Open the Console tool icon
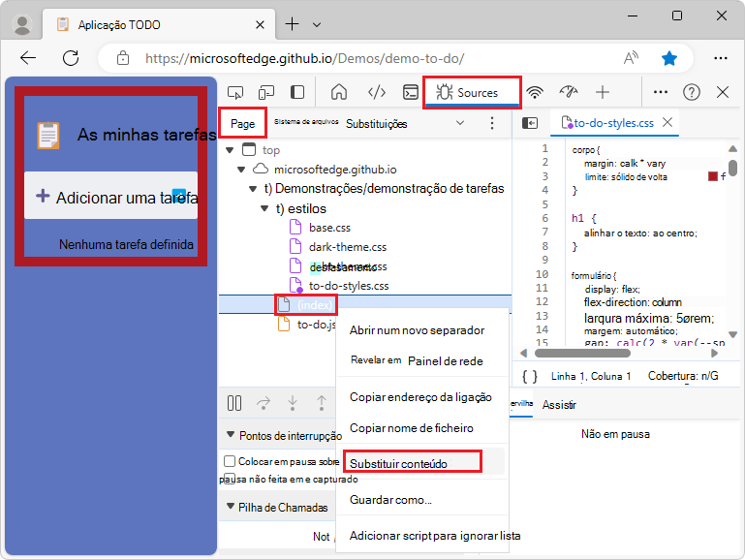Screen dimensions: 745x560 click(411, 92)
